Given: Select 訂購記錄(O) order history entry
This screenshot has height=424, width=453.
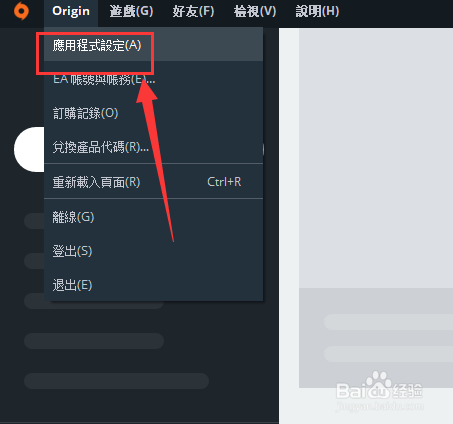Looking at the screenshot, I should point(153,113).
